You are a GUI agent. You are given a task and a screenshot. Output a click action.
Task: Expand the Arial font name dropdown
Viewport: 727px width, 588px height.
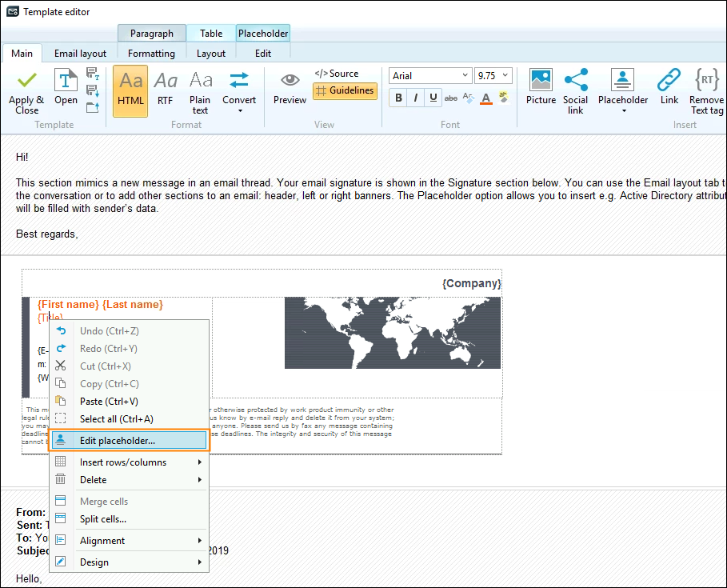pyautogui.click(x=465, y=75)
